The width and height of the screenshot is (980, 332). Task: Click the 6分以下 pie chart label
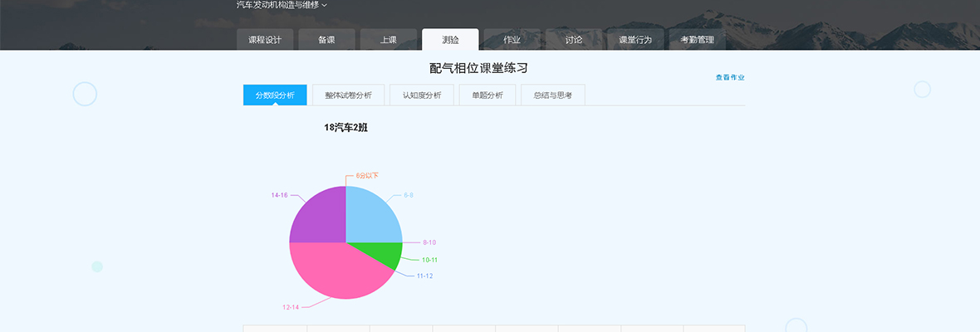[367, 175]
